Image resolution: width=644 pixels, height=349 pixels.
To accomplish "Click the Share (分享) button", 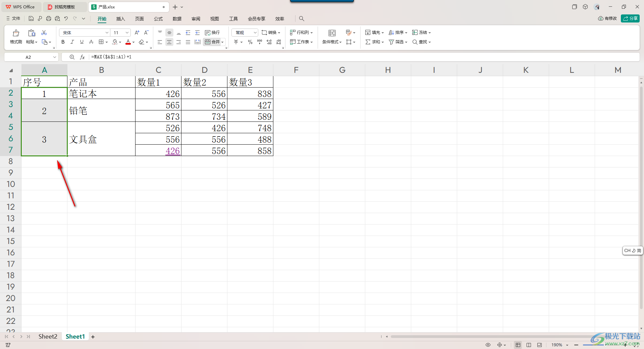I will point(630,18).
